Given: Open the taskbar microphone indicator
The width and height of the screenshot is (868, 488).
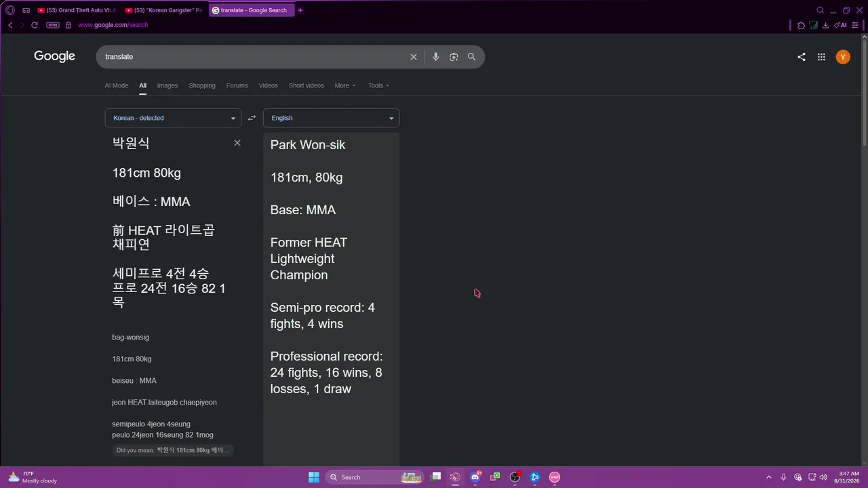Looking at the screenshot, I should point(784,477).
